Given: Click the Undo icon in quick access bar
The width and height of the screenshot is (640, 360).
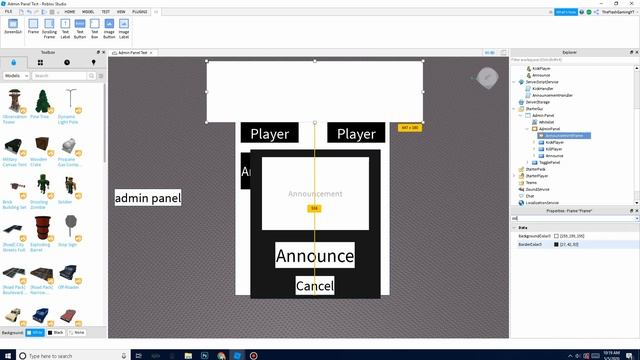Looking at the screenshot, I should point(29,12).
